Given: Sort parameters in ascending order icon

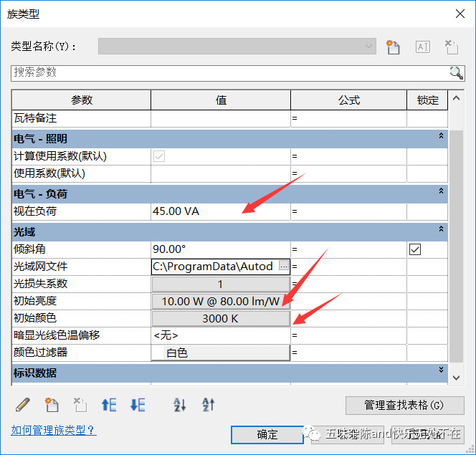Looking at the screenshot, I should [179, 405].
